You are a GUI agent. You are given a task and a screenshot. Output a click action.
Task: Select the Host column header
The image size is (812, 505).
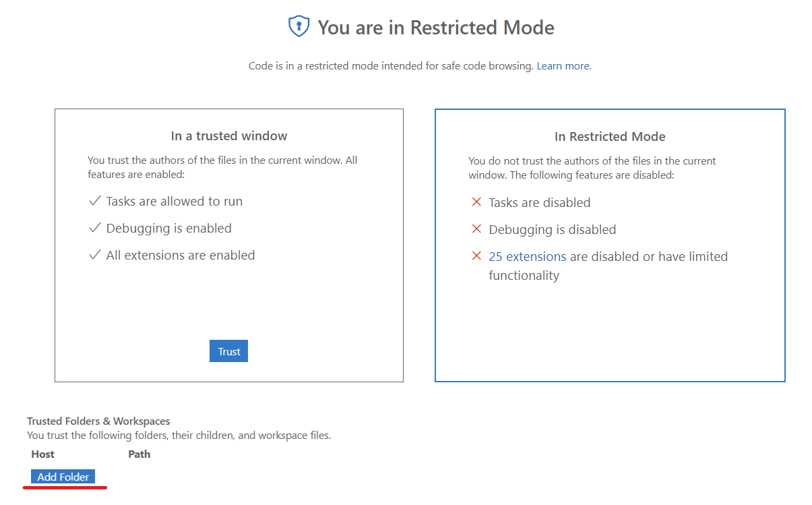click(43, 454)
